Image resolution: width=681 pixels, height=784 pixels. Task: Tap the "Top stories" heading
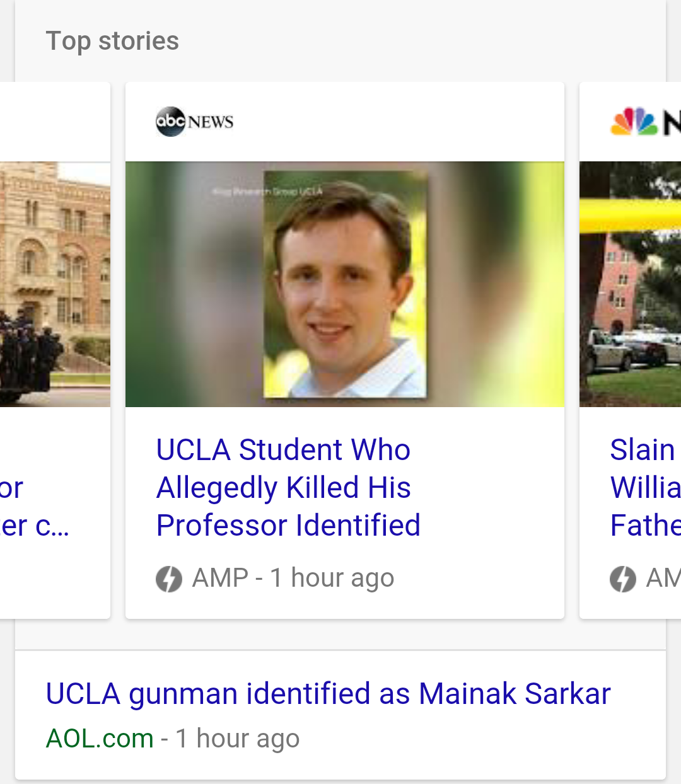(112, 41)
